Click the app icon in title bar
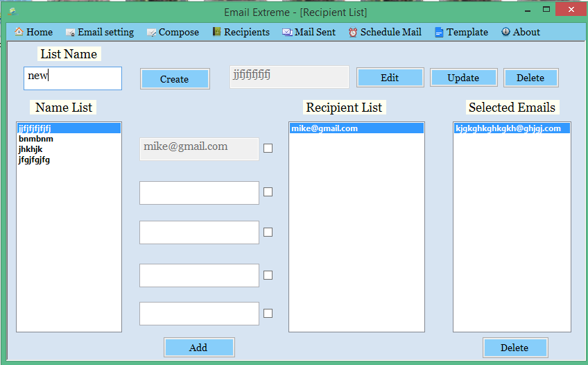This screenshot has height=365, width=588. (x=12, y=12)
